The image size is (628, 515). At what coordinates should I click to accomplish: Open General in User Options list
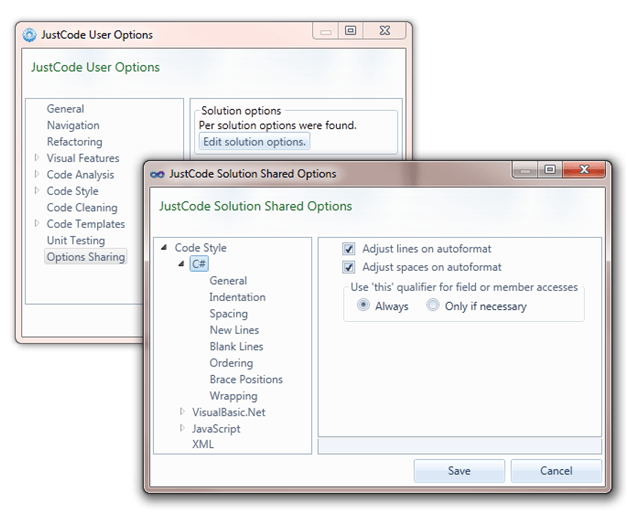(x=65, y=109)
